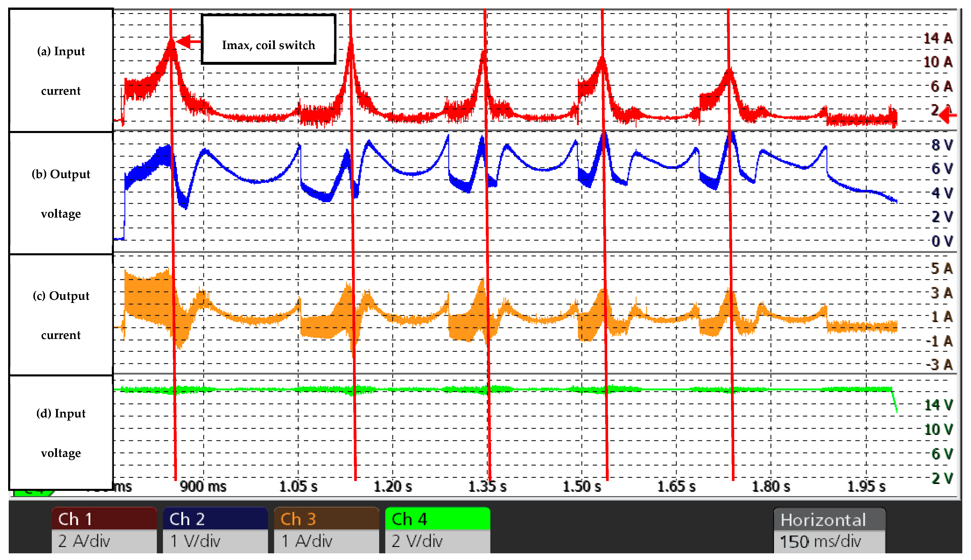Click the 1.05 s time axis label
This screenshot has width=971, height=560.
(x=298, y=487)
